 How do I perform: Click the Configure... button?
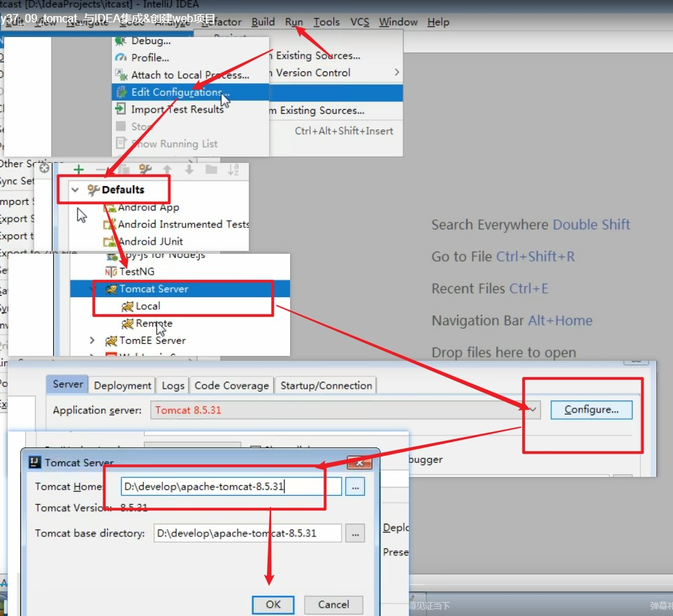[x=591, y=410]
